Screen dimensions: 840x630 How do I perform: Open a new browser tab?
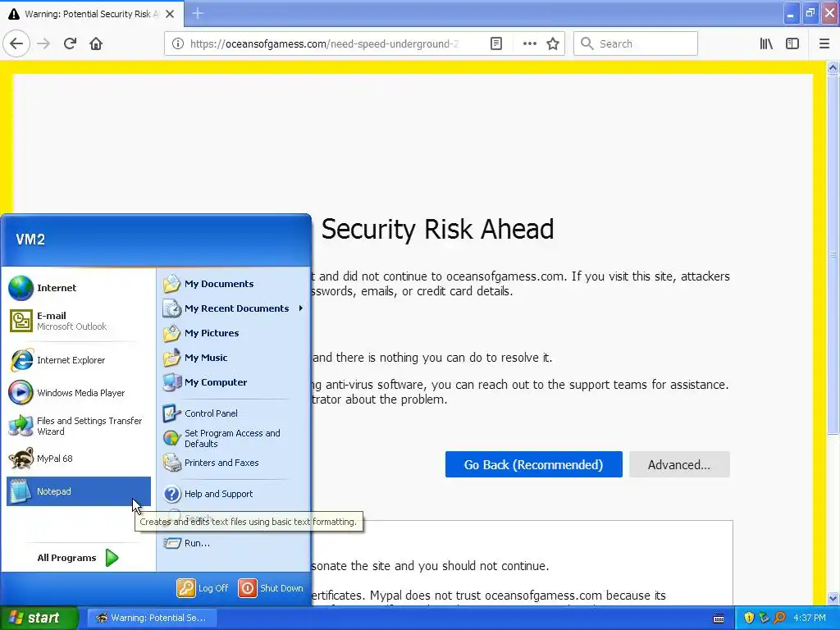point(198,13)
